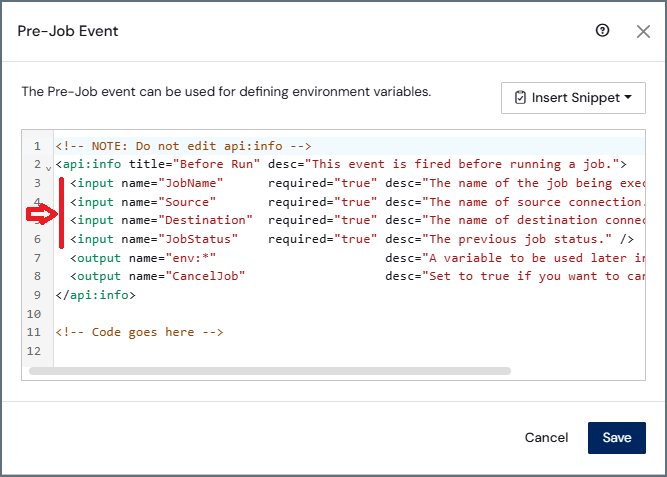Click the "NOTE: Do not edit api:info" comment
The height and width of the screenshot is (477, 667).
(183, 146)
